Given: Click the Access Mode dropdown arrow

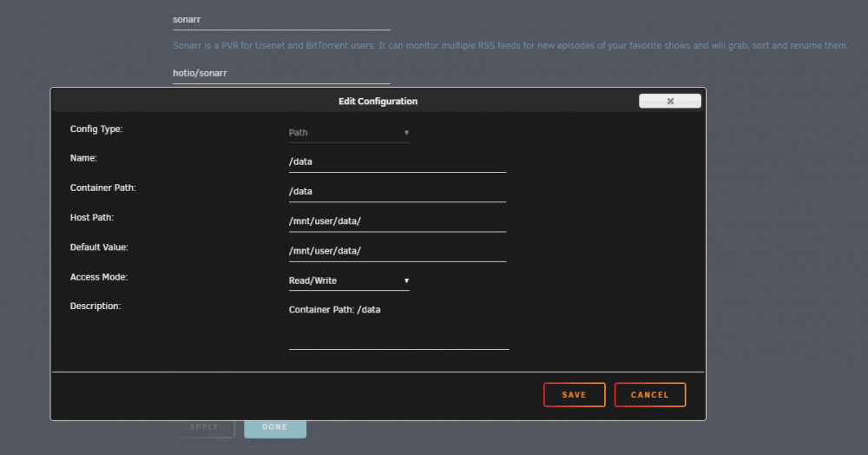Looking at the screenshot, I should pyautogui.click(x=406, y=280).
